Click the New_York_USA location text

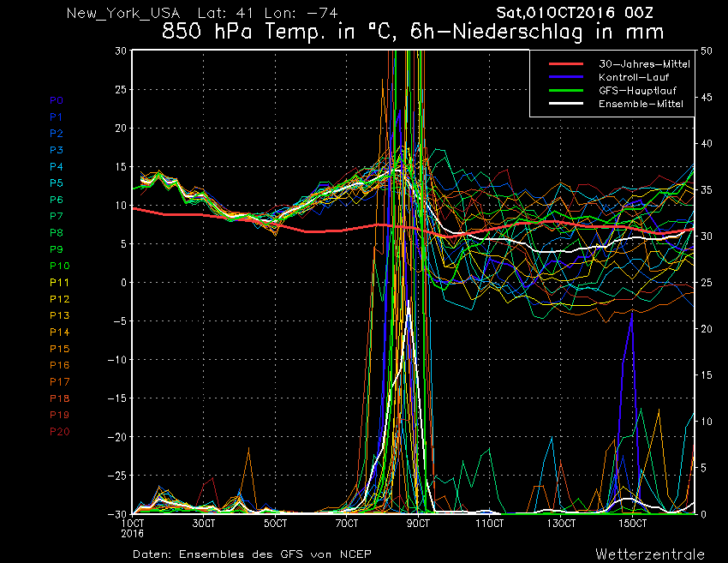click(x=123, y=13)
